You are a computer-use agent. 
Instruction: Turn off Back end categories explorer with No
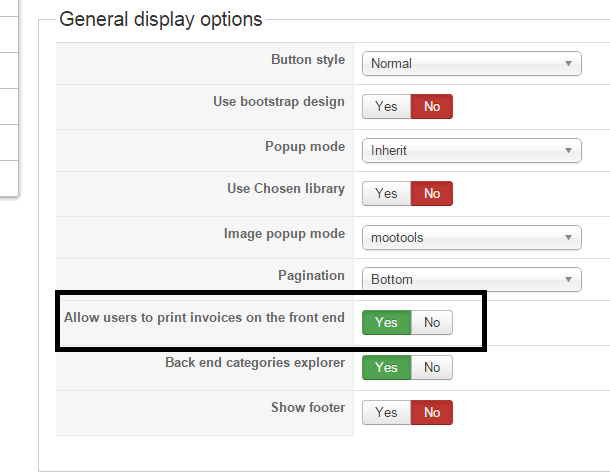432,367
